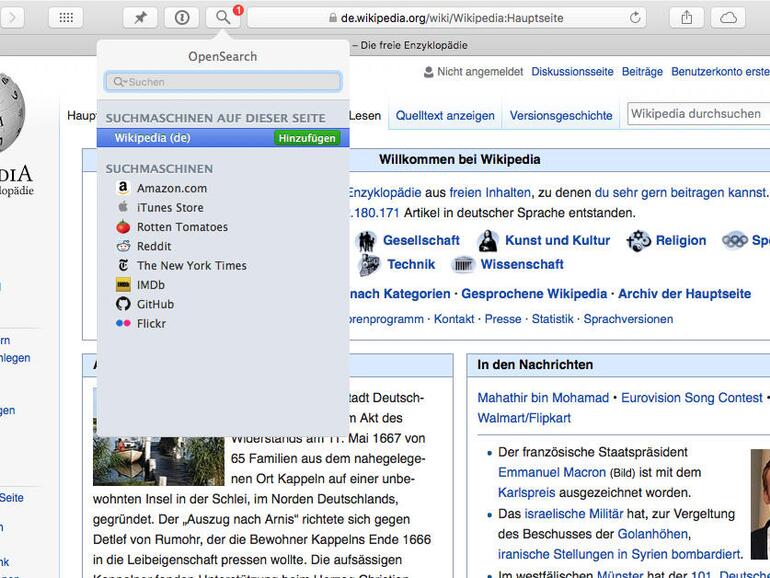The height and width of the screenshot is (578, 770).
Task: Click the Gesellschaft people icon
Action: tap(366, 241)
